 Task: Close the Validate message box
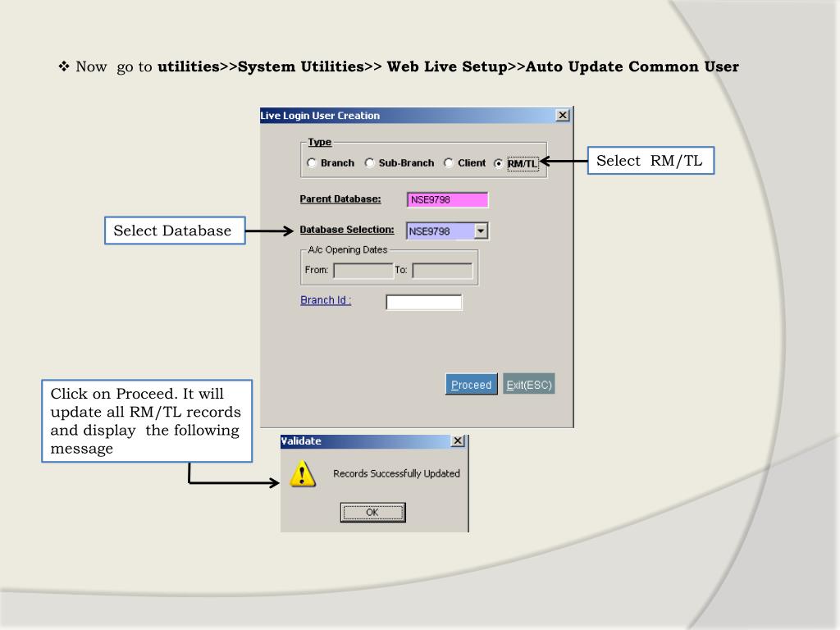(458, 441)
